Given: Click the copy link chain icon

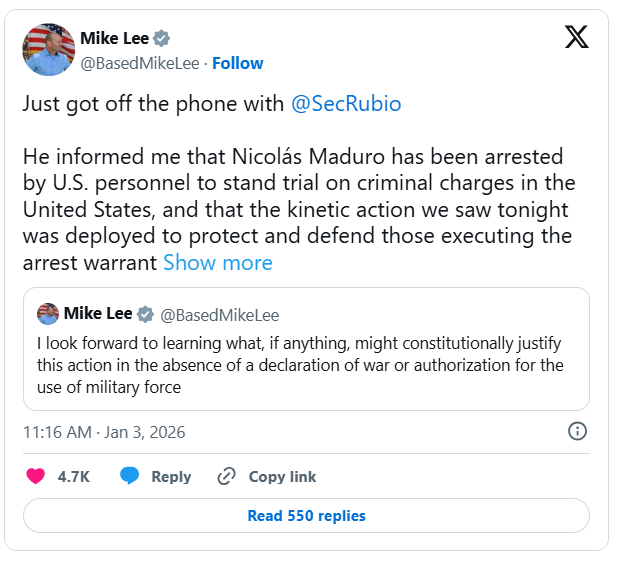Looking at the screenshot, I should [x=227, y=477].
